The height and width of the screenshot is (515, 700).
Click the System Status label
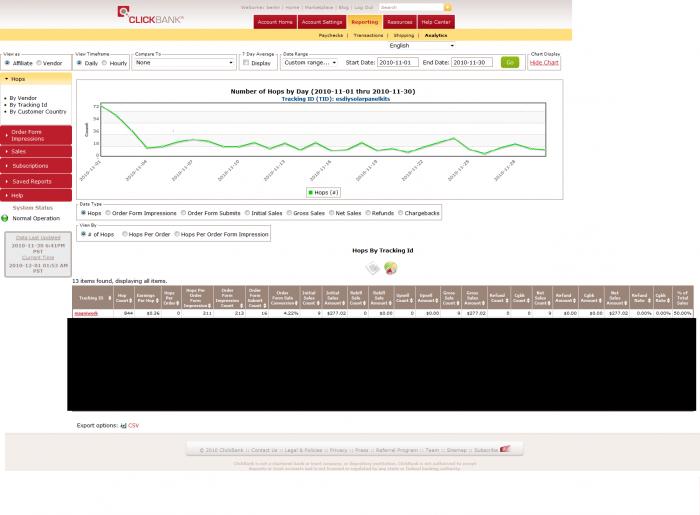33,208
